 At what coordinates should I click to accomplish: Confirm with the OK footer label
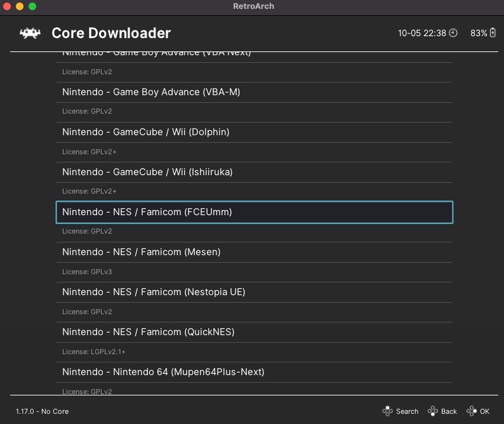click(484, 411)
